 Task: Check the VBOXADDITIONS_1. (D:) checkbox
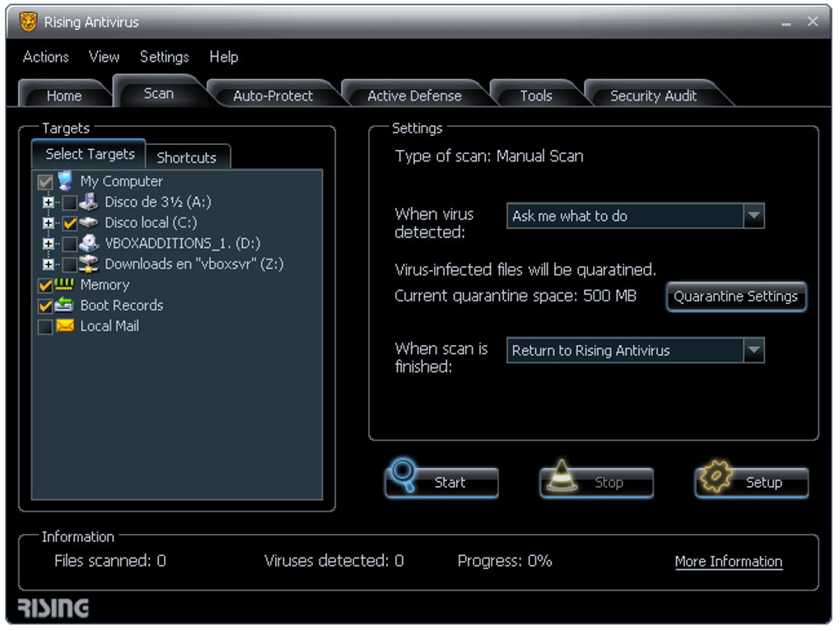pos(69,245)
